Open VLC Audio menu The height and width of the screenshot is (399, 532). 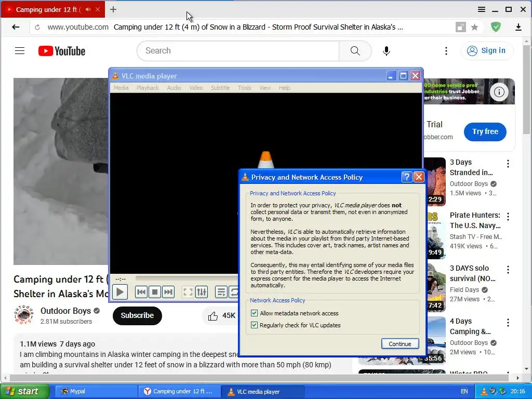click(x=174, y=88)
